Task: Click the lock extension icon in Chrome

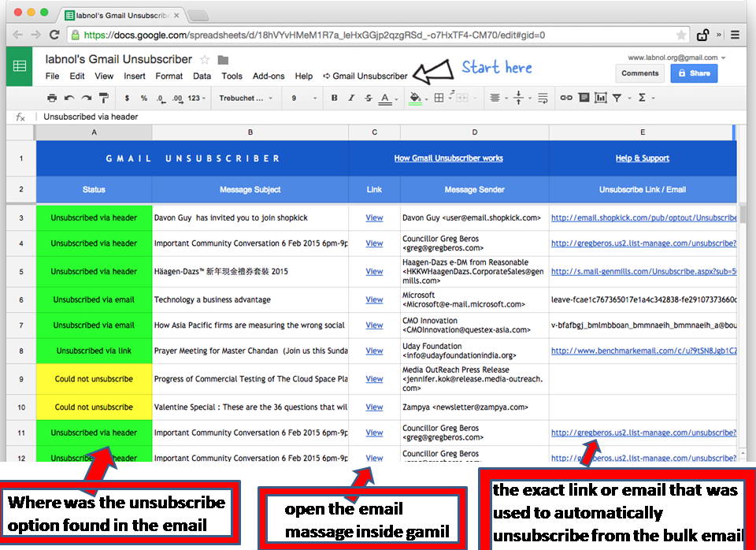Action: pyautogui.click(x=703, y=35)
